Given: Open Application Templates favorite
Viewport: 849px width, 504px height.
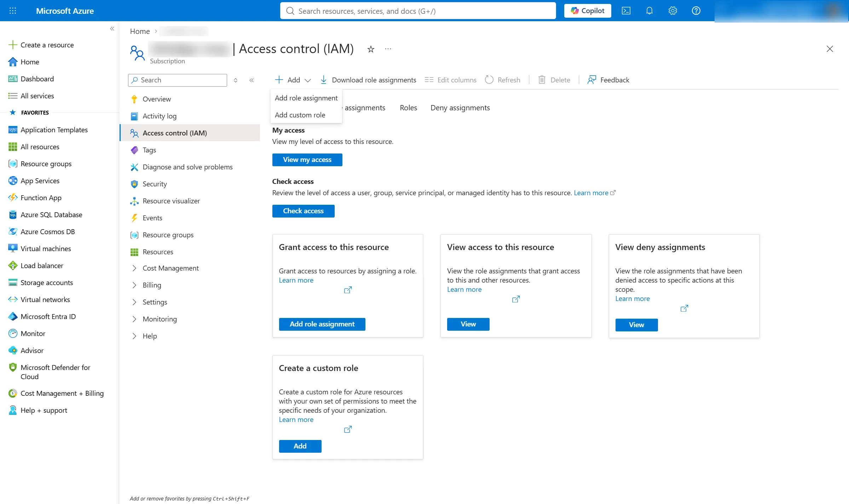Looking at the screenshot, I should tap(48, 130).
